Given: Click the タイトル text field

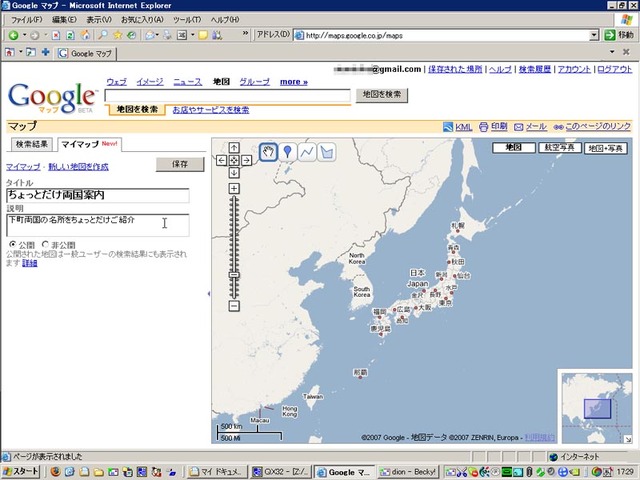Looking at the screenshot, I should (98, 196).
